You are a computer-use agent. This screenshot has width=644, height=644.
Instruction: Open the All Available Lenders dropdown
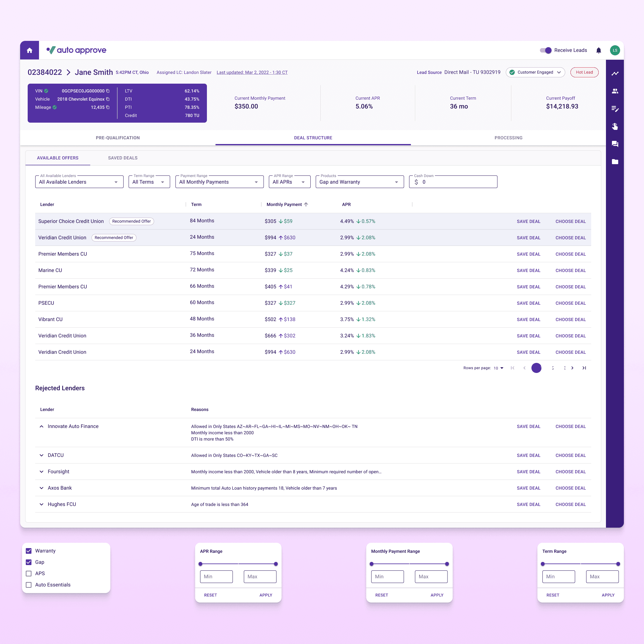click(79, 182)
